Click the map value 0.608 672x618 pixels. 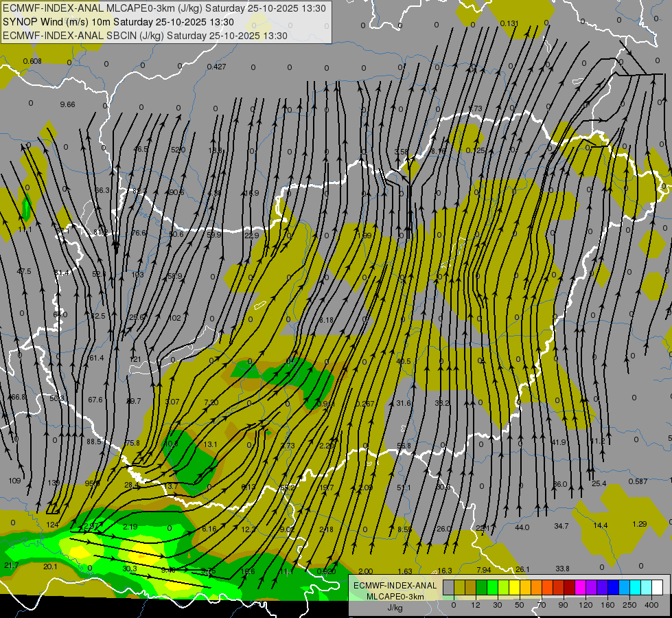pyautogui.click(x=32, y=61)
